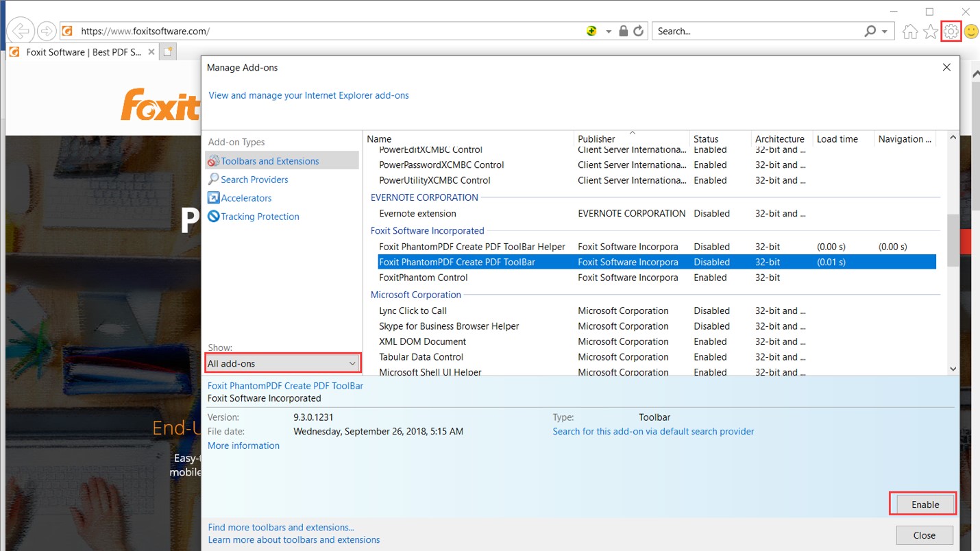Sort add-ons by the Status column header
The height and width of the screenshot is (551, 980).
720,138
